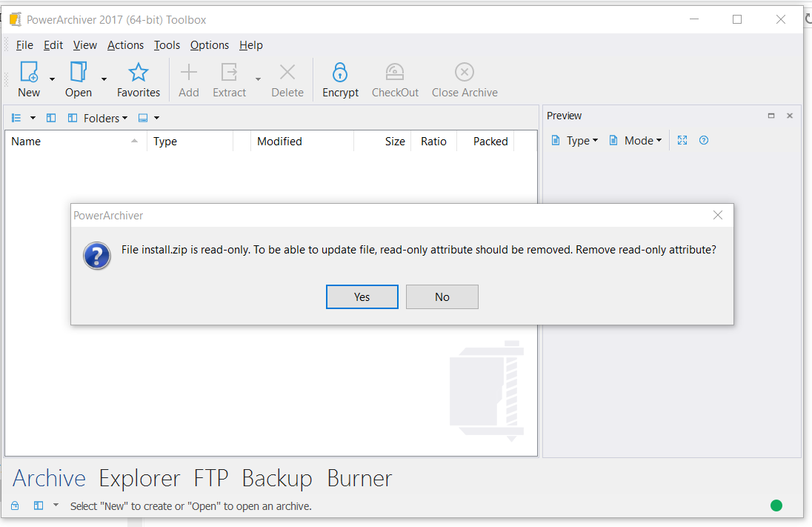Sort by the Size column header

(383, 142)
